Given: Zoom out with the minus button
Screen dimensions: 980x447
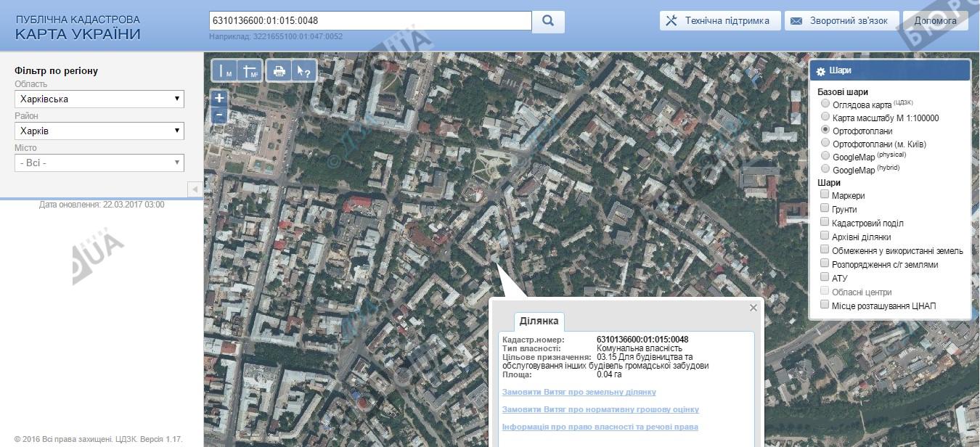Looking at the screenshot, I should 219,115.
